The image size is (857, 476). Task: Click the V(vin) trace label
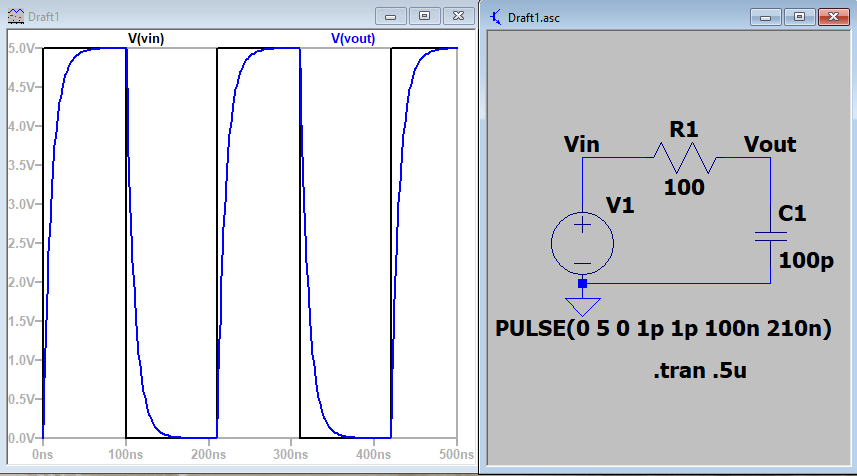pyautogui.click(x=146, y=38)
